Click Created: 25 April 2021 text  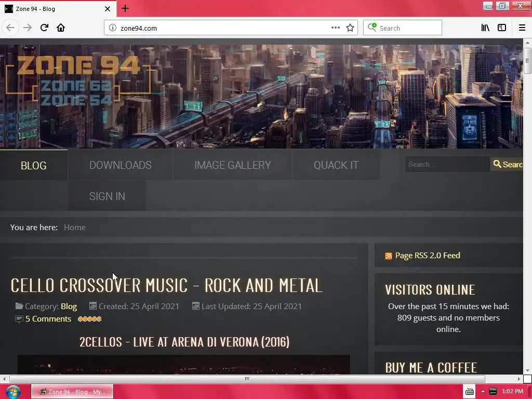[139, 307]
